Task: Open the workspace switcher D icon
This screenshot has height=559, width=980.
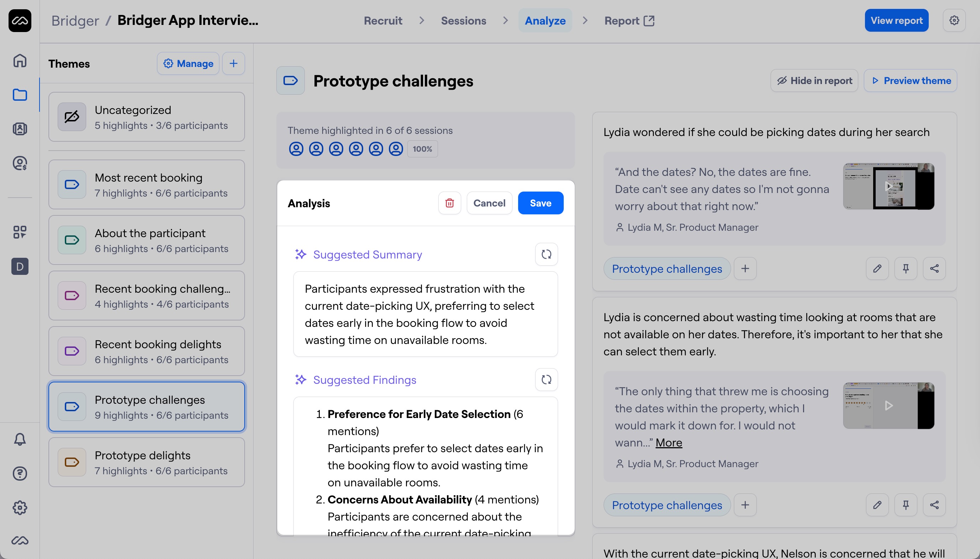Action: [x=20, y=266]
